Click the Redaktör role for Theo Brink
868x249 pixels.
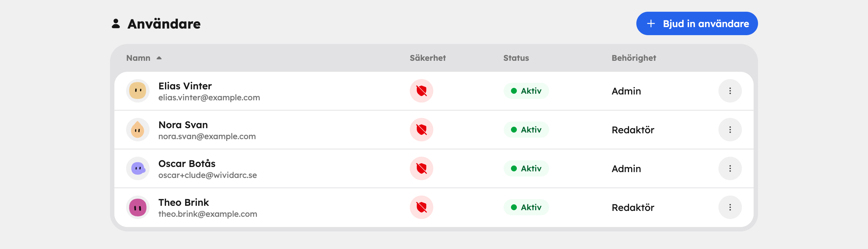click(633, 207)
